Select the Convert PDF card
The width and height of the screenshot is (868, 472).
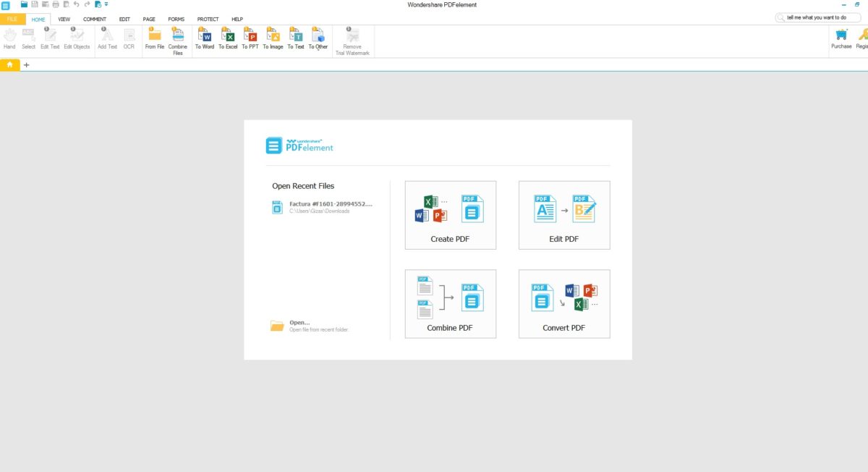click(564, 304)
